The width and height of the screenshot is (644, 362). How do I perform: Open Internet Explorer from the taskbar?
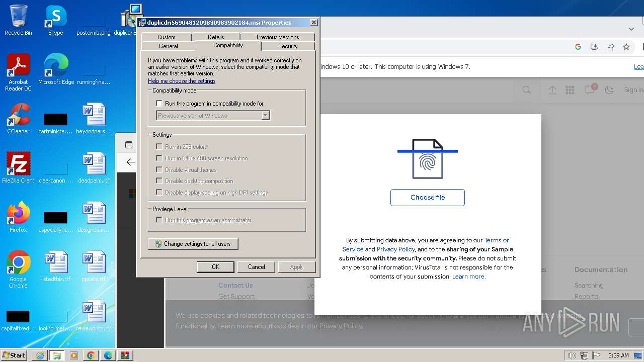(x=40, y=355)
